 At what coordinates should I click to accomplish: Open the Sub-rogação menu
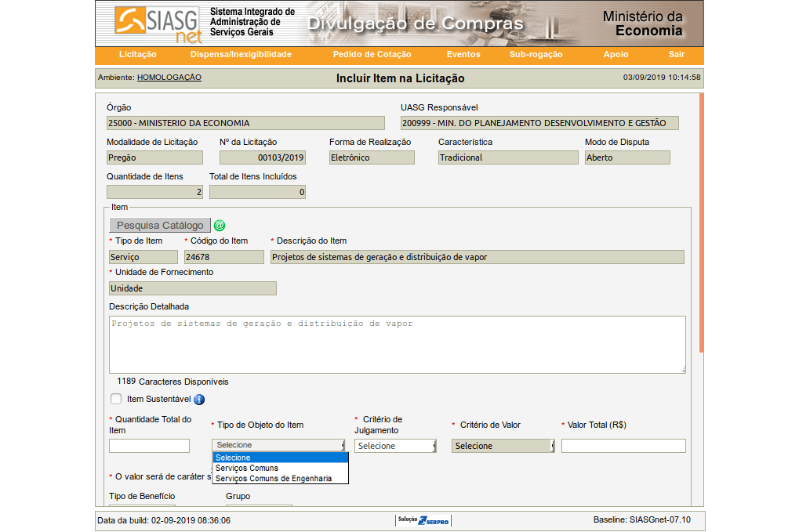click(x=536, y=55)
